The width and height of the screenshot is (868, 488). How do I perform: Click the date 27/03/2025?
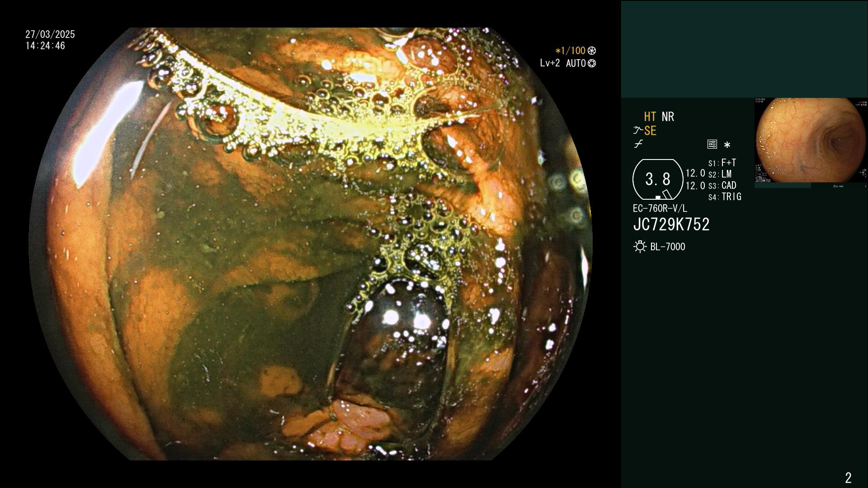50,34
